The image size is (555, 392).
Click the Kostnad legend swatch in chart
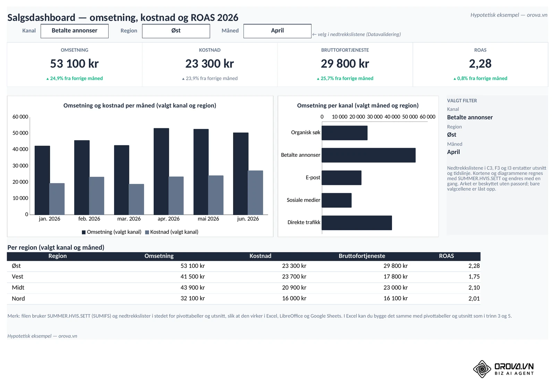click(x=147, y=232)
